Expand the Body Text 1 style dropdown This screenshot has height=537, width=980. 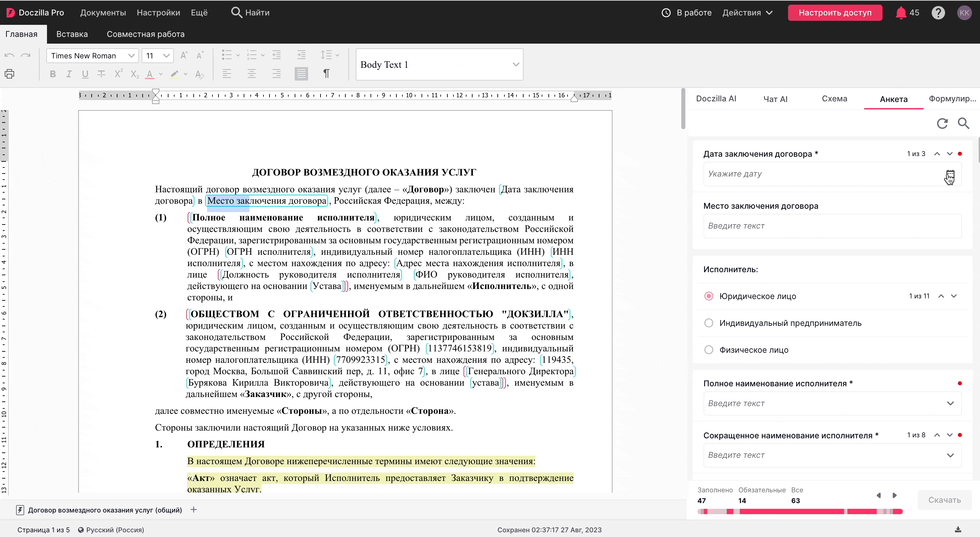click(x=516, y=64)
